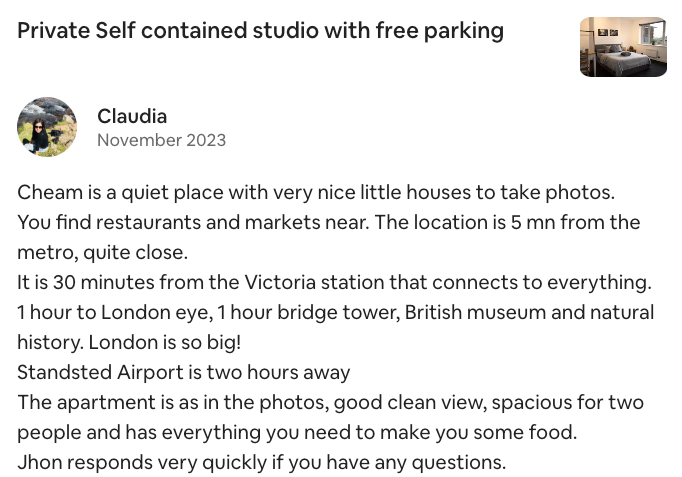Click the review date November 2023
682x477 pixels.
pos(161,140)
